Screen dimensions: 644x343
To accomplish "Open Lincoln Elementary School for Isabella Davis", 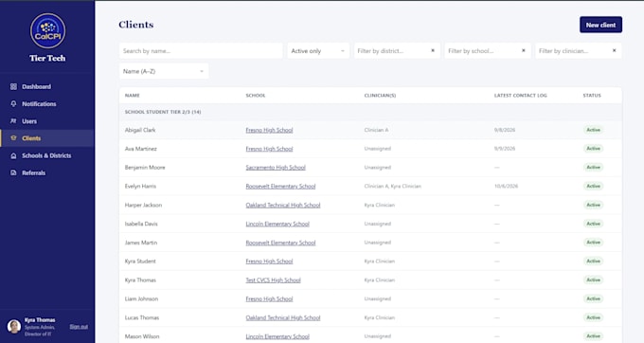I will click(x=277, y=224).
